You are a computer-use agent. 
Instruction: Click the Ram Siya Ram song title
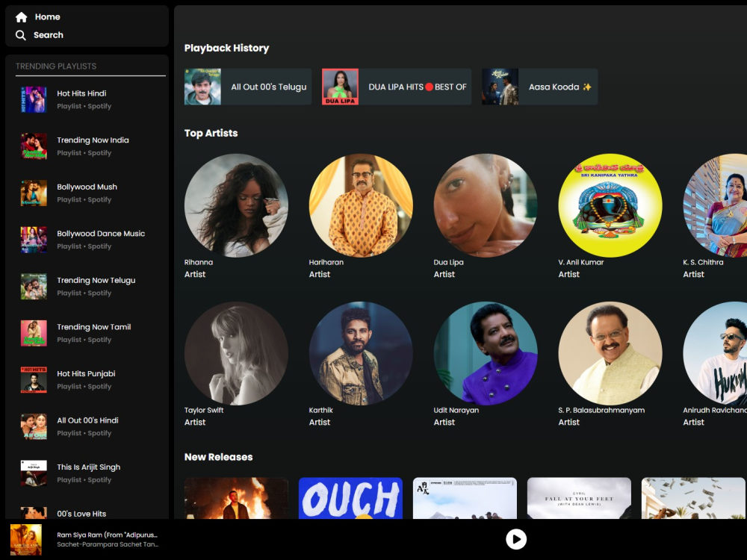107,535
